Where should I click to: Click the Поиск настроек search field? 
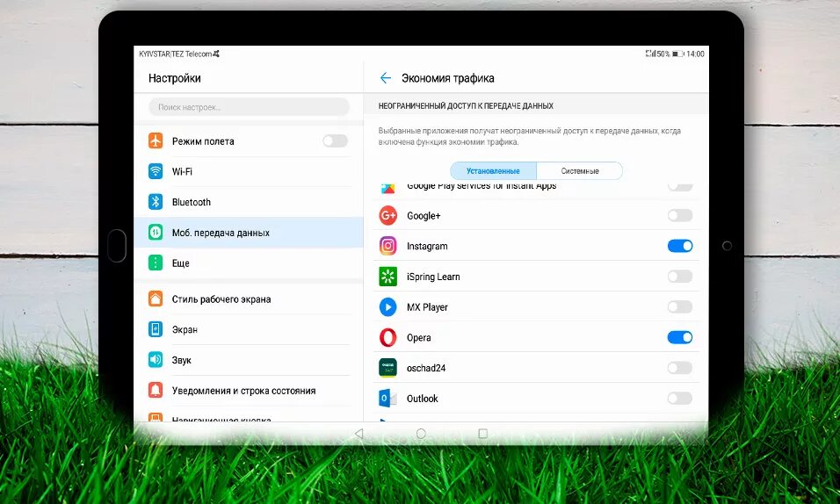[x=250, y=107]
